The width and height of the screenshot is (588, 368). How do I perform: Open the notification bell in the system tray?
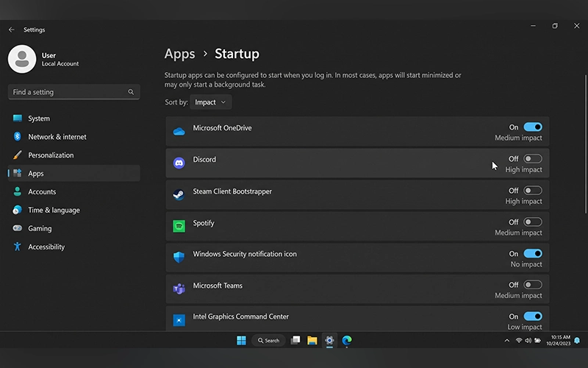tap(577, 341)
